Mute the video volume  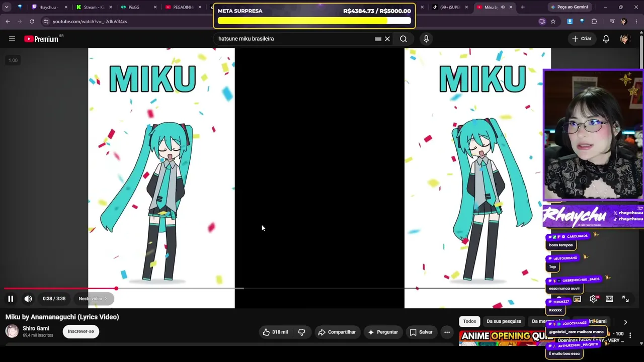pyautogui.click(x=28, y=299)
